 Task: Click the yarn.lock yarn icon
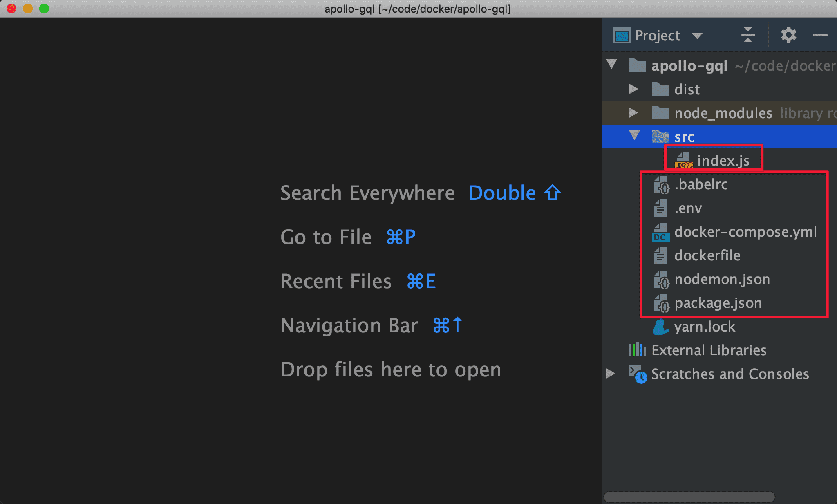(660, 327)
